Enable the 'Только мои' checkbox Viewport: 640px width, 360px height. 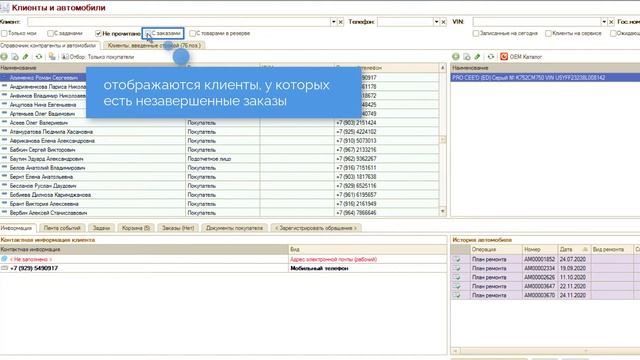[x=4, y=33]
